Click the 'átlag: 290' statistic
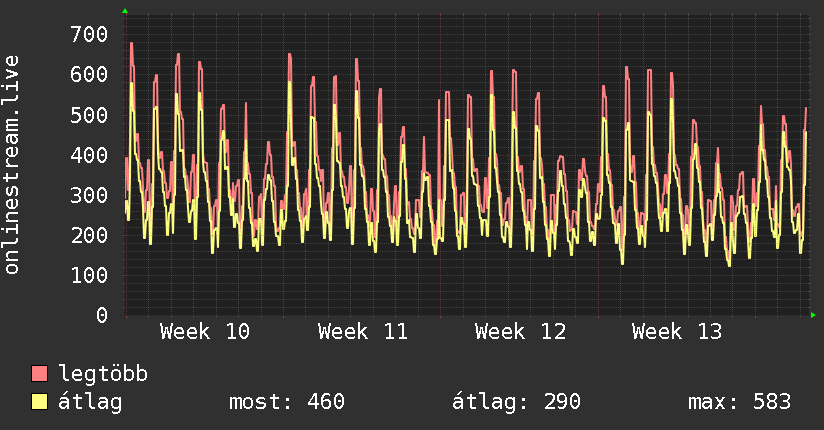The width and height of the screenshot is (824, 430). (517, 402)
